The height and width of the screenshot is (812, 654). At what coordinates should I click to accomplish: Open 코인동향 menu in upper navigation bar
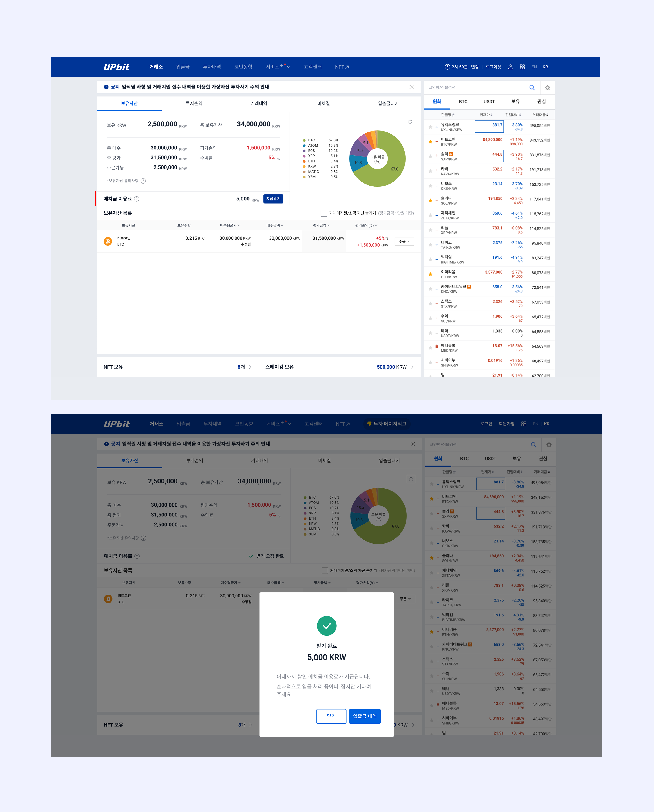(243, 67)
